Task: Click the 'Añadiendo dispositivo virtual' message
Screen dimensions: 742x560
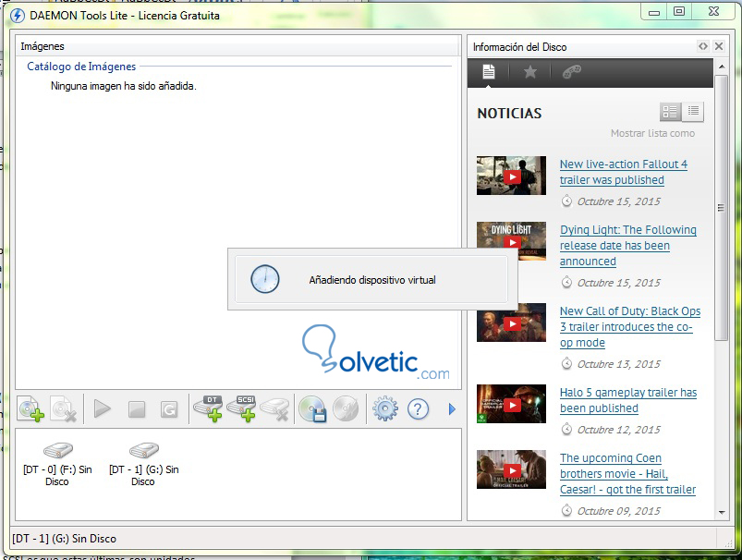Action: 372,280
